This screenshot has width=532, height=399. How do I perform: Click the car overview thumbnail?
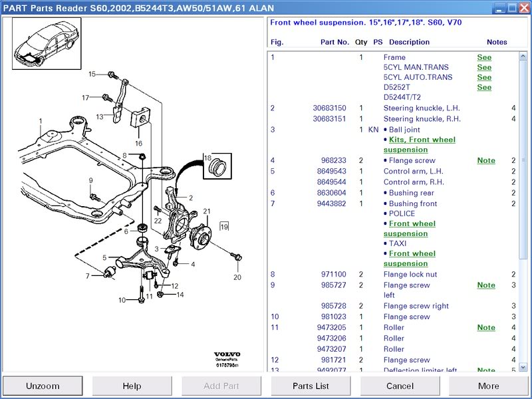[x=47, y=43]
